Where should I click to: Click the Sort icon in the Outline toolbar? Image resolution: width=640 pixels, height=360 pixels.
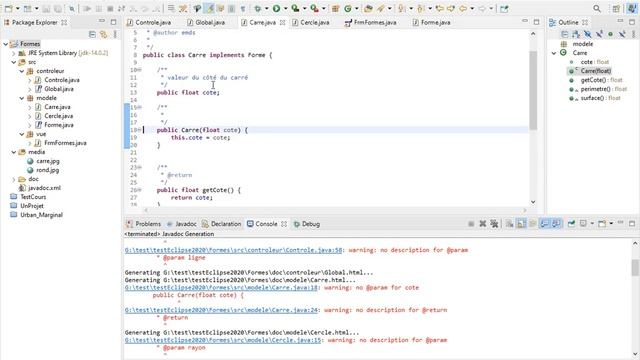(x=576, y=34)
